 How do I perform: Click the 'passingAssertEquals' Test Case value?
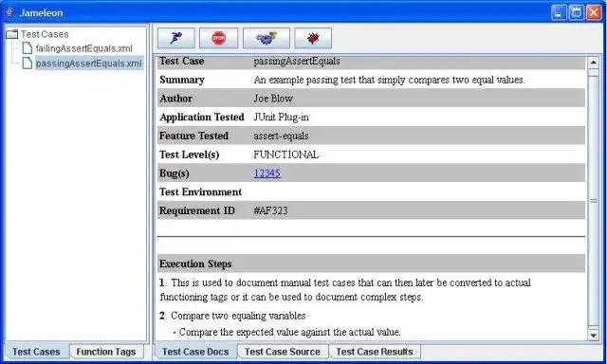click(297, 61)
